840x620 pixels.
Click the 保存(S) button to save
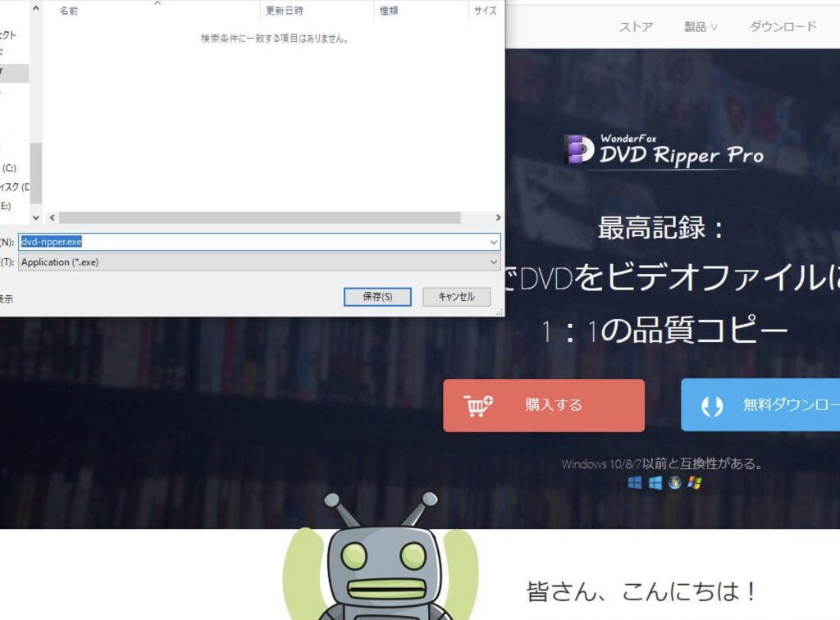pyautogui.click(x=377, y=296)
